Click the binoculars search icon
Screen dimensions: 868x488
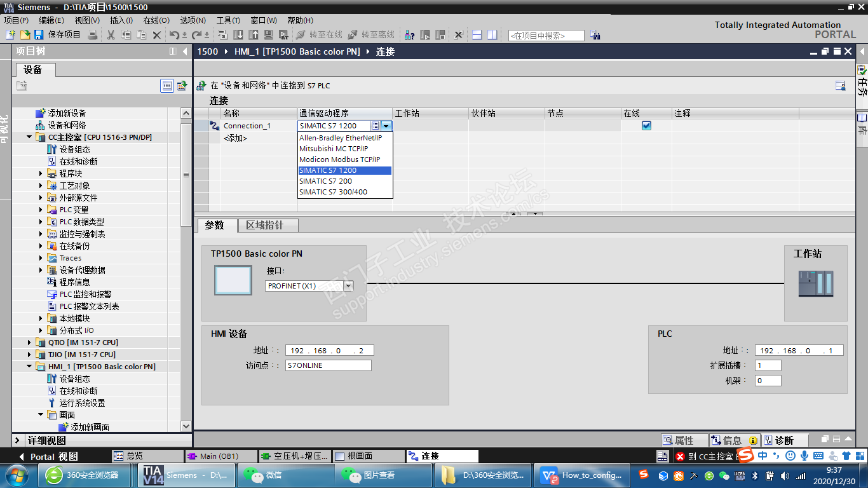tap(595, 35)
